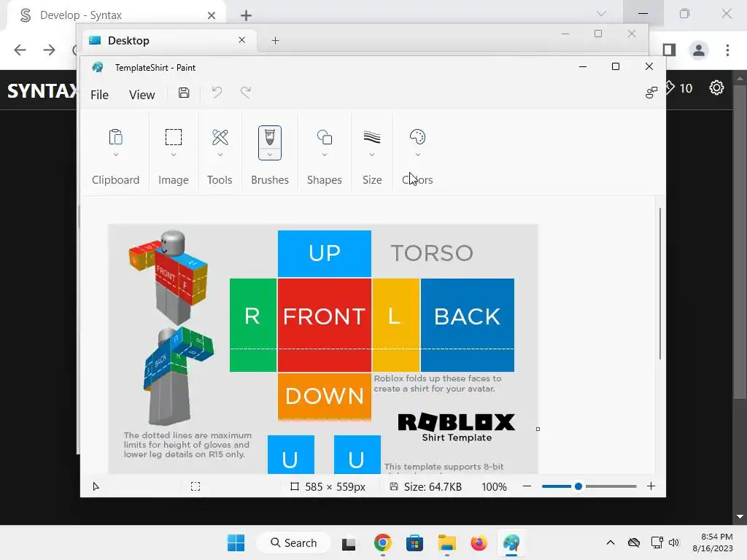Select the Image selection rectangle icon
The image size is (747, 560).
pos(174,137)
